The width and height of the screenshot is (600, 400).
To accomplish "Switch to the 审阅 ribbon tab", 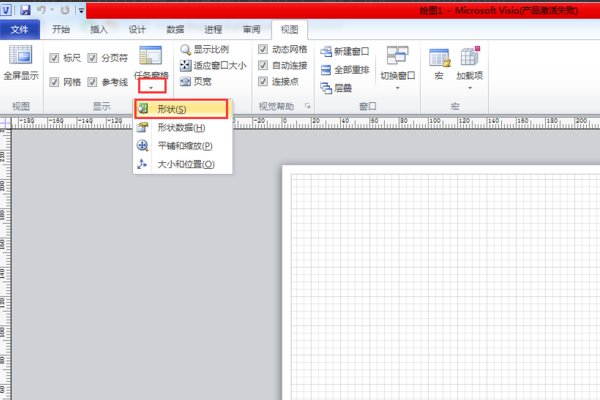I will [x=251, y=29].
